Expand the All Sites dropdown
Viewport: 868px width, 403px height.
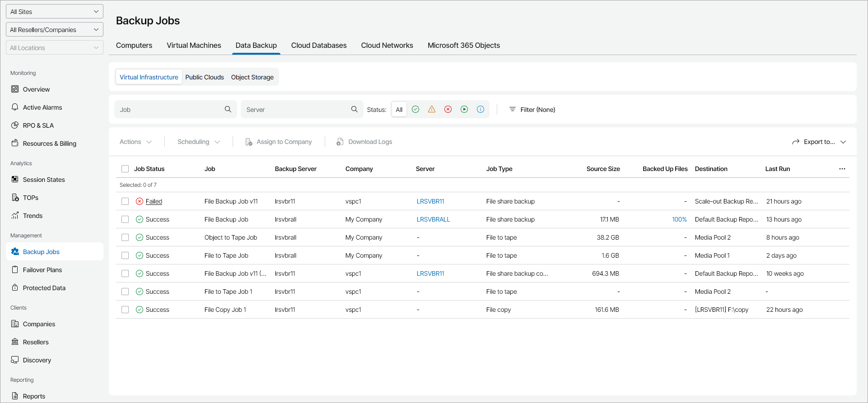click(x=55, y=12)
